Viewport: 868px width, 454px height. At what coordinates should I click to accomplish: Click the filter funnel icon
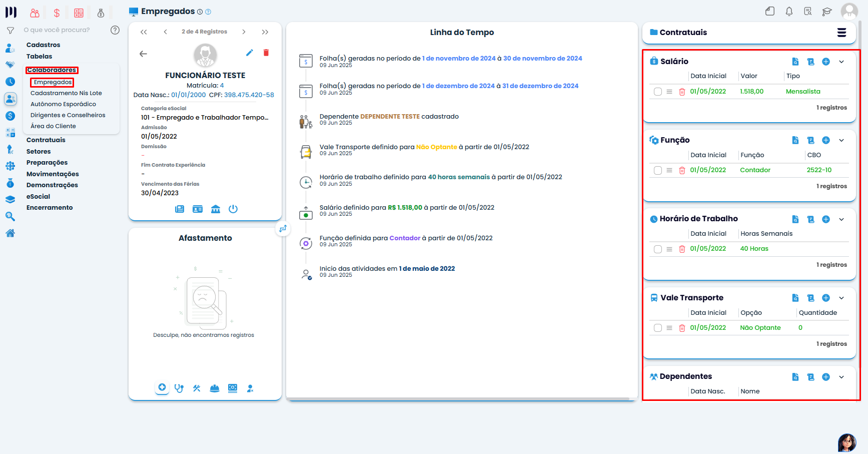10,31
